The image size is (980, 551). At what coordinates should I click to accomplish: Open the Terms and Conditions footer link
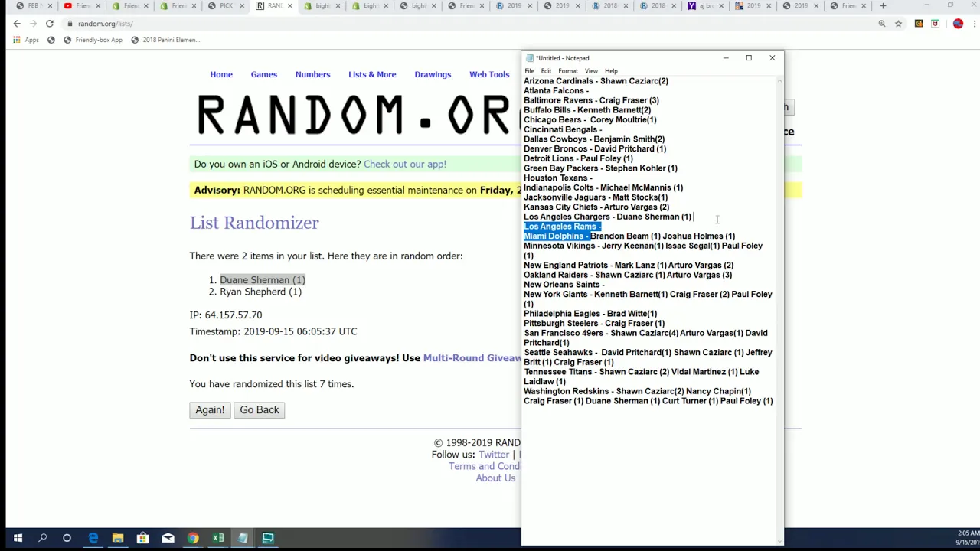(484, 466)
